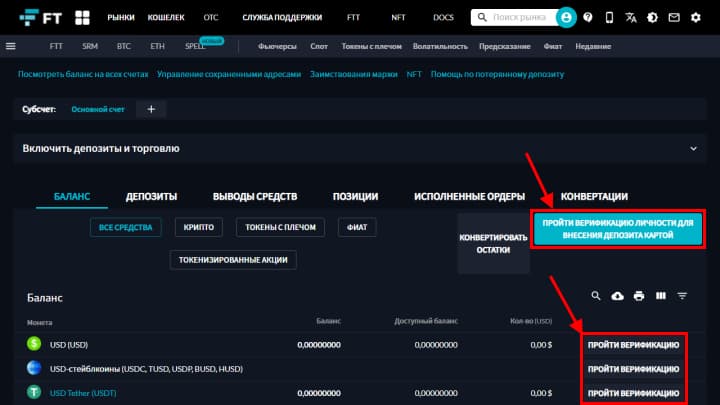
Task: Click the help question mark icon
Action: pos(590,17)
